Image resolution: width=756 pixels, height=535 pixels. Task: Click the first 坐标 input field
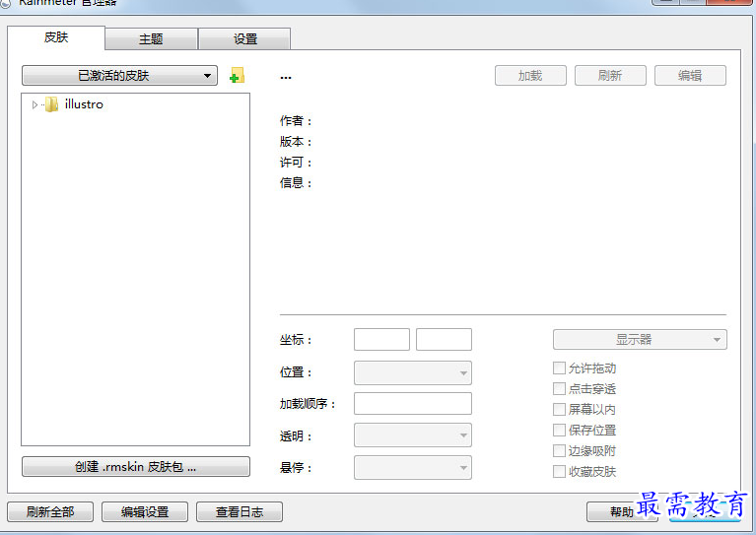coord(381,340)
